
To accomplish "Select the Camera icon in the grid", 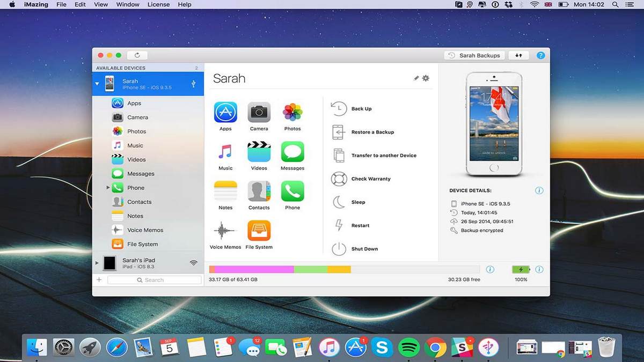I will [259, 113].
